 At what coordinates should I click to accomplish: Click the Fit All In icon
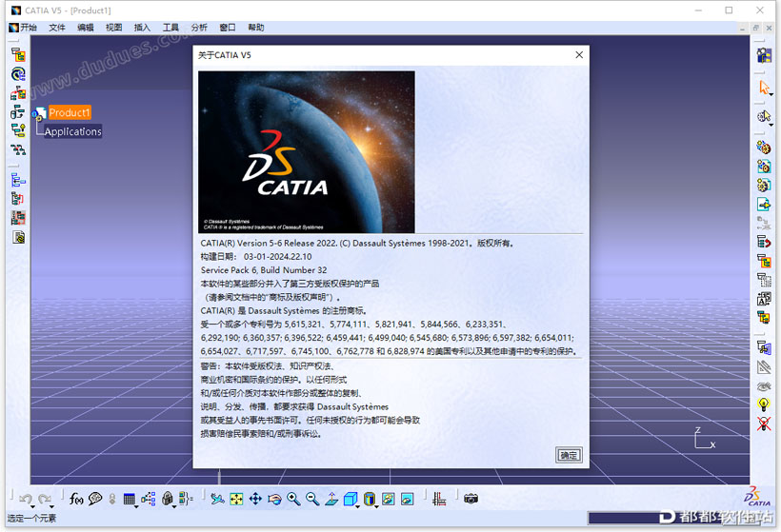[236, 499]
